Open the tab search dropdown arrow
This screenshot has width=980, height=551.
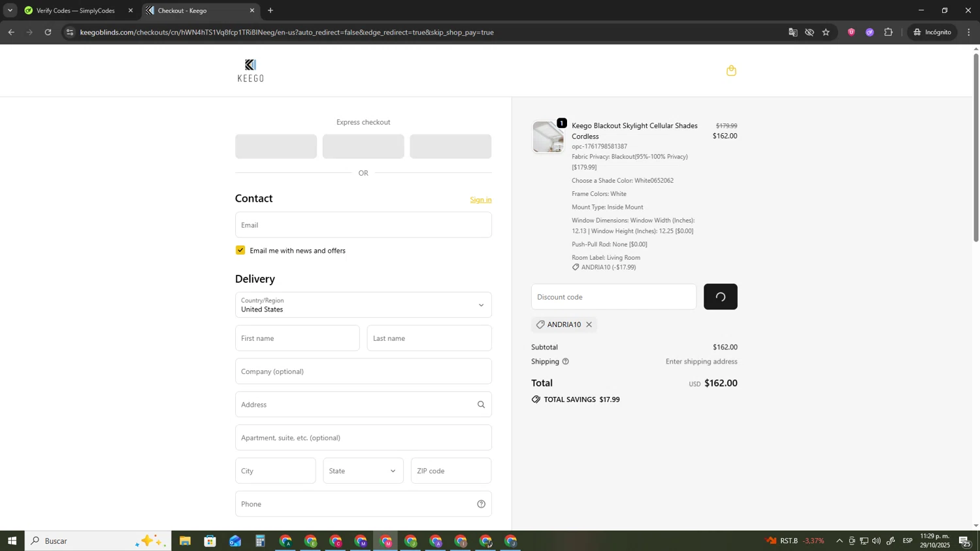coord(10,10)
